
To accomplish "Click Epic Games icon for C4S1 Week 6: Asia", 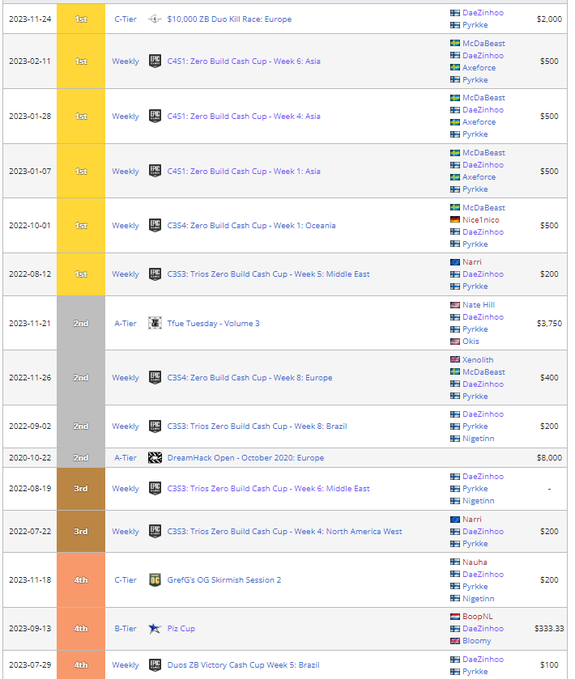I will point(155,61).
